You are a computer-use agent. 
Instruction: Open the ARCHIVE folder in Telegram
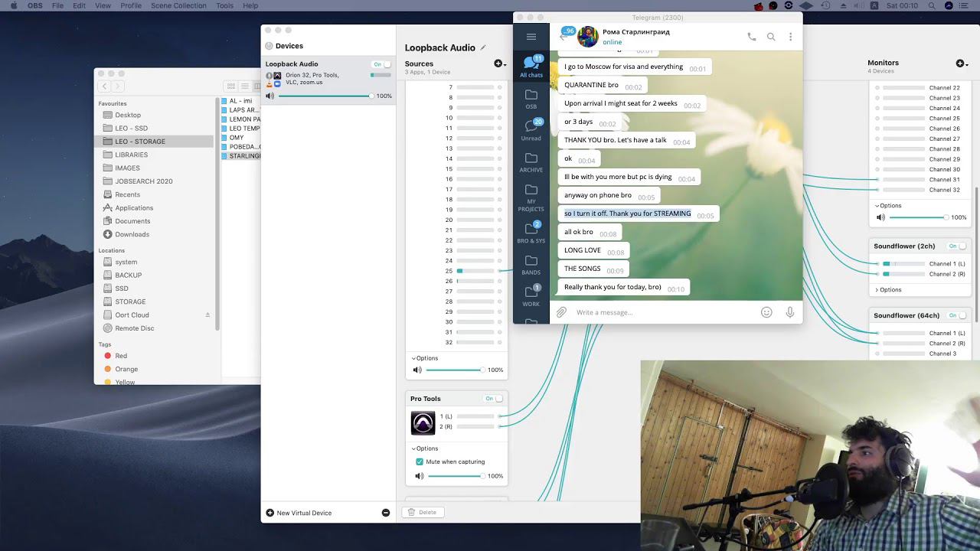[x=531, y=162]
